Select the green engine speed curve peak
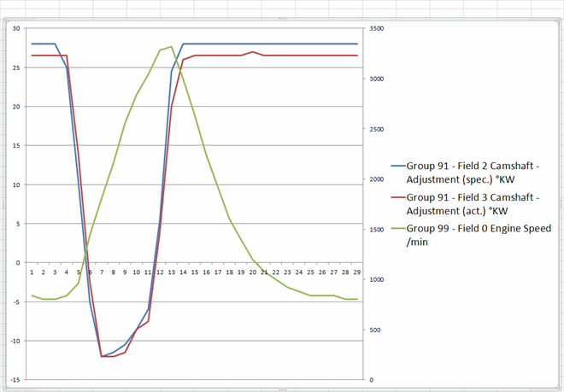The image size is (564, 392). (x=171, y=46)
